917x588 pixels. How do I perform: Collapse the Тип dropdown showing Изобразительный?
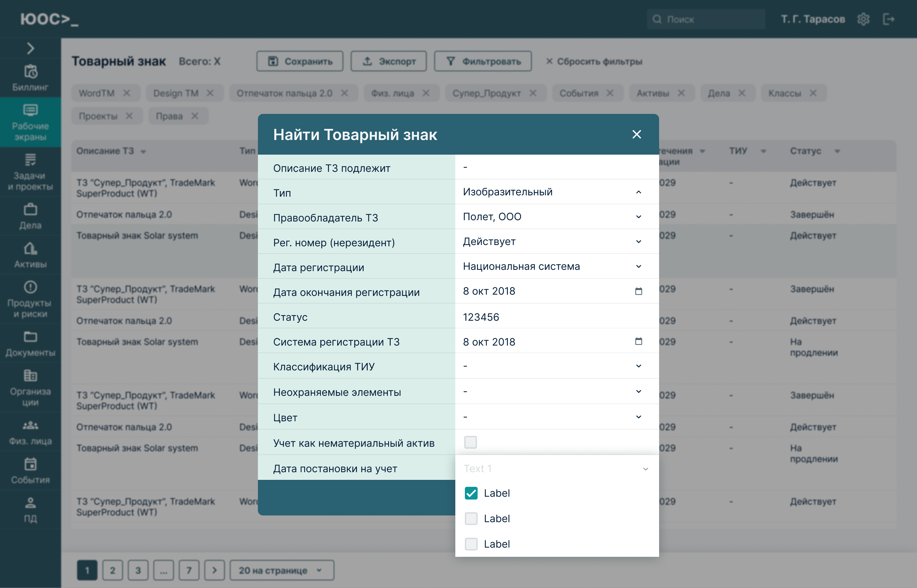(x=638, y=192)
